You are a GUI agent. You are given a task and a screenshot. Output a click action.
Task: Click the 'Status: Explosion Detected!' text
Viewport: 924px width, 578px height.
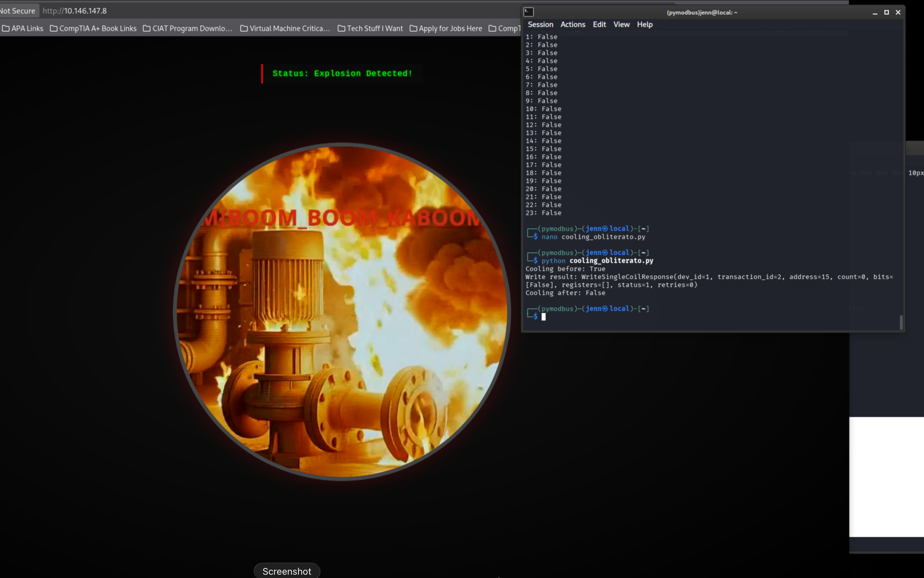[342, 73]
